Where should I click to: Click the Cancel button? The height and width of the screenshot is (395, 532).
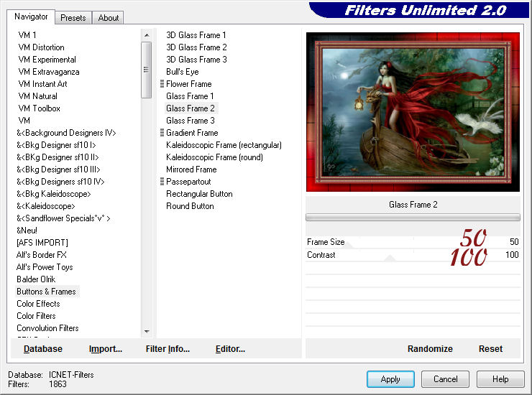(x=445, y=379)
